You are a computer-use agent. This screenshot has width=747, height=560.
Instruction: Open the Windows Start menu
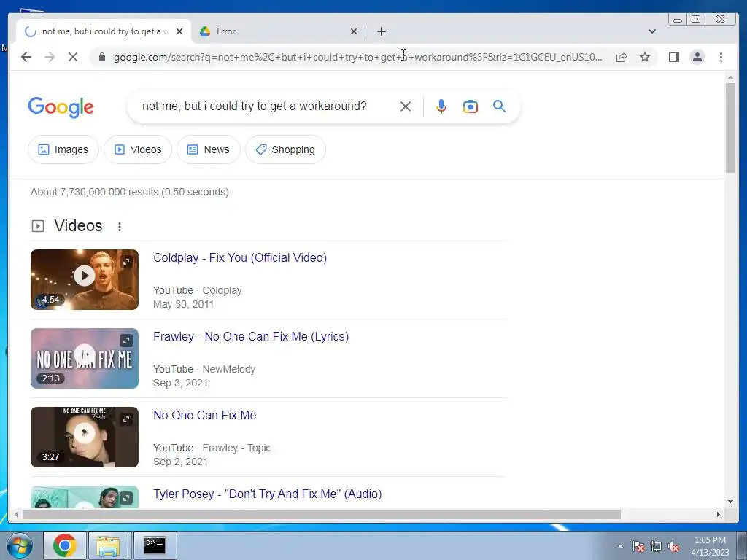[x=19, y=545]
